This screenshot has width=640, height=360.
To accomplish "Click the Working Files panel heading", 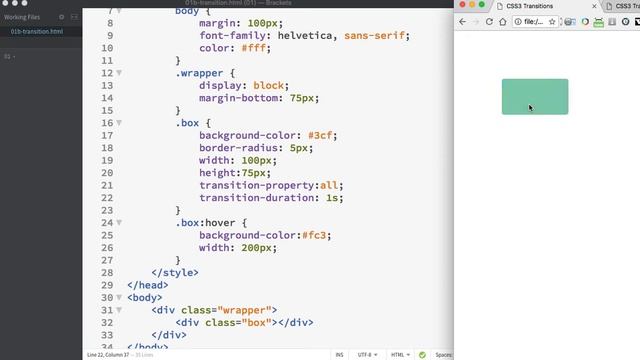I will tap(22, 17).
